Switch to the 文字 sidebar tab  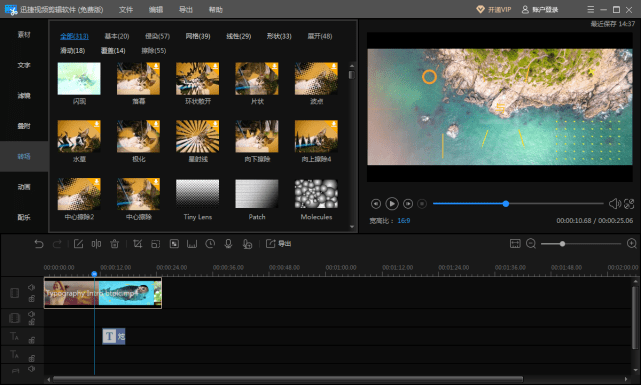click(24, 65)
